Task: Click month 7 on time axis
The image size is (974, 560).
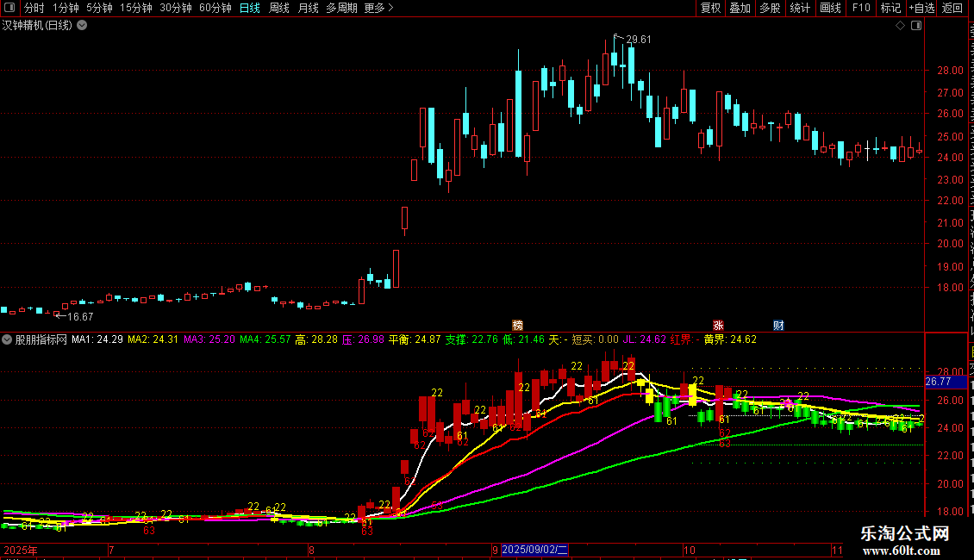Action: coord(111,550)
